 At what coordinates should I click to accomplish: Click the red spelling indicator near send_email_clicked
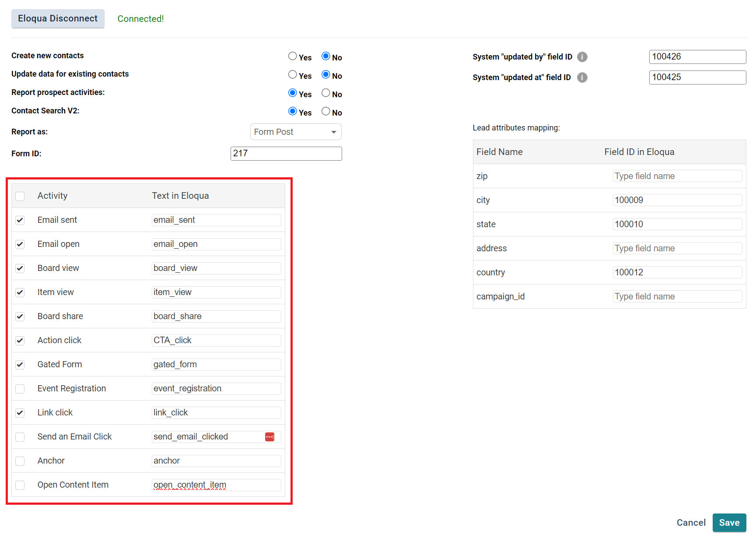click(x=269, y=436)
